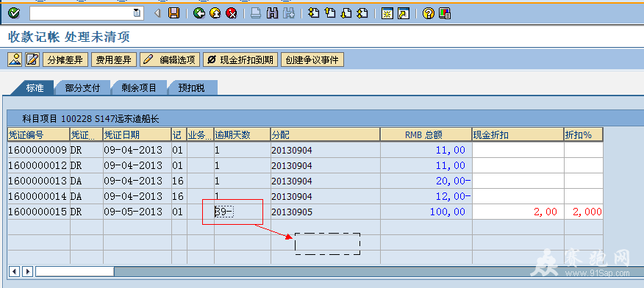Click the horizontal scrollbar right arrow
The image size is (644, 288).
27,271
